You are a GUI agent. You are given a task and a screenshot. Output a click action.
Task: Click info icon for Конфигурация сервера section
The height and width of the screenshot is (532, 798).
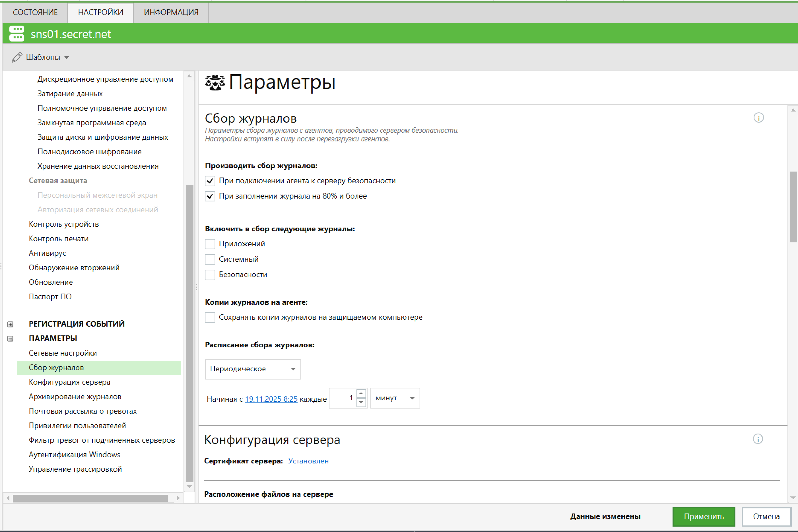(757, 439)
